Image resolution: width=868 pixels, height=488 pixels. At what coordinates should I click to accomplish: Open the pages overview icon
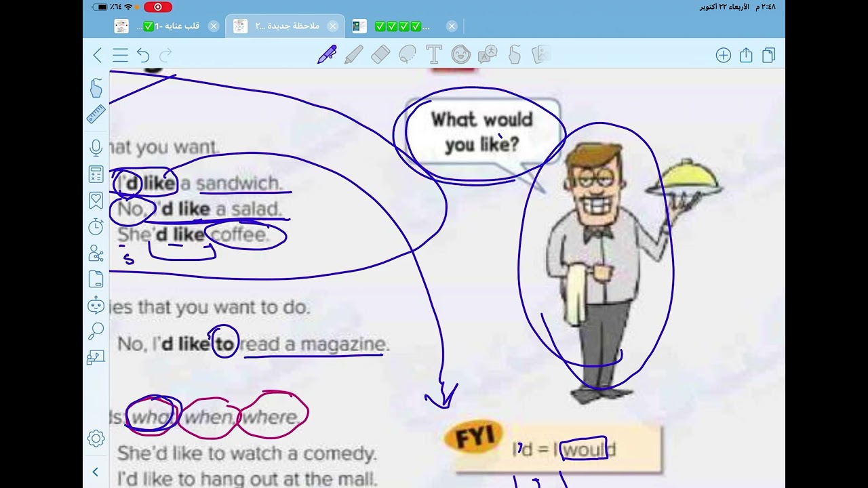point(768,56)
